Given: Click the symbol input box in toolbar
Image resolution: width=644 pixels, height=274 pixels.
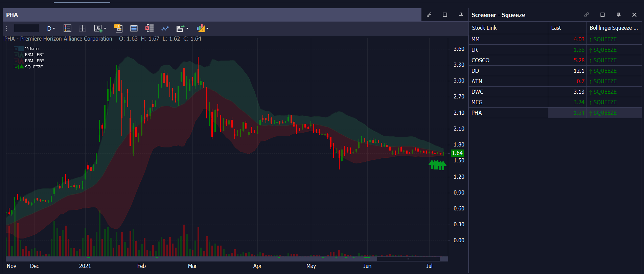Looking at the screenshot, I should tap(26, 28).
